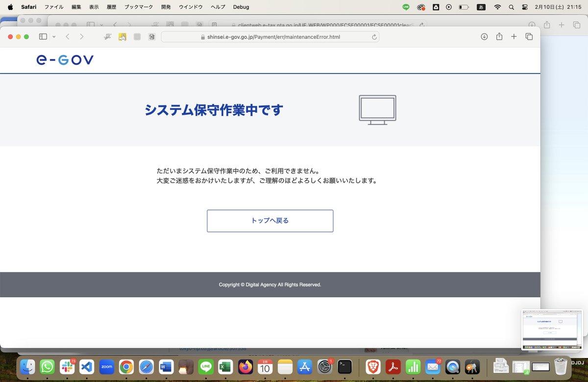Open the Debug menu
The height and width of the screenshot is (382, 588).
point(241,7)
